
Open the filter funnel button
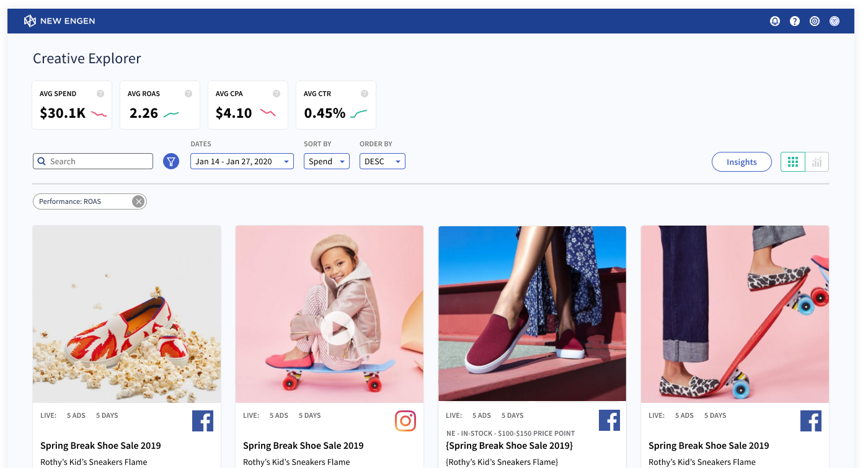coord(171,161)
